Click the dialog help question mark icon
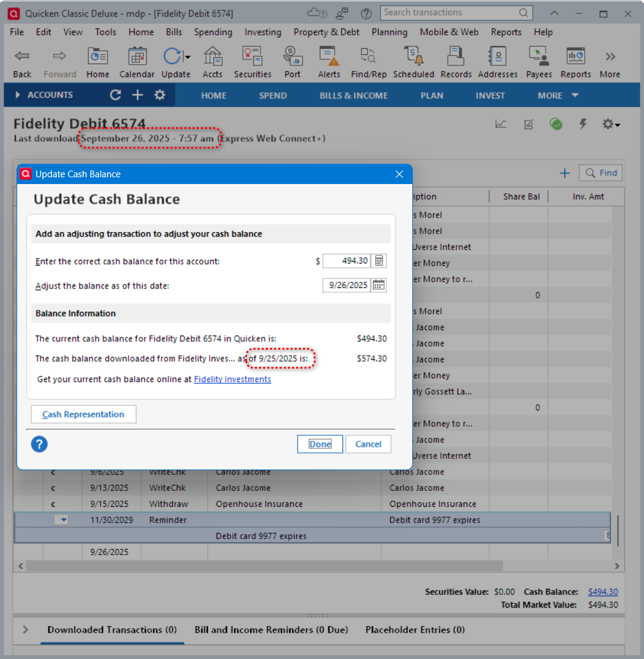This screenshot has height=659, width=644. click(x=39, y=444)
